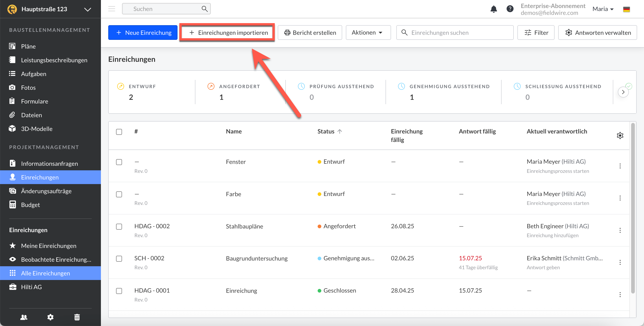Click the Neue Einreichung button
The image size is (644, 326).
coord(143,33)
